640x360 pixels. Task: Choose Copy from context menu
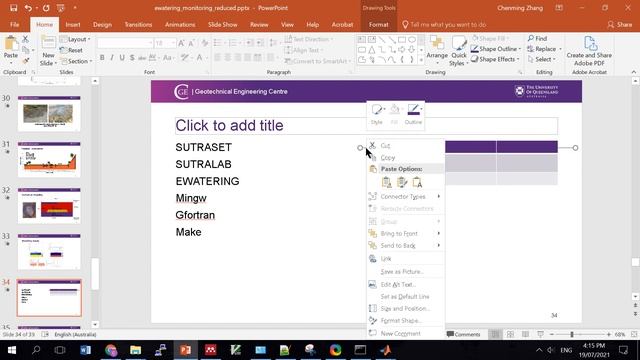coord(405,158)
